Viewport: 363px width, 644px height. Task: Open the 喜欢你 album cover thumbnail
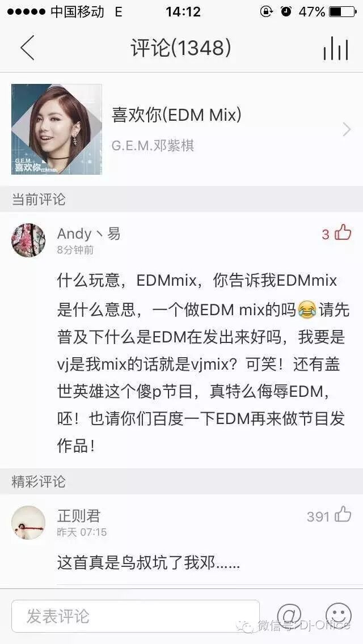click(x=57, y=129)
